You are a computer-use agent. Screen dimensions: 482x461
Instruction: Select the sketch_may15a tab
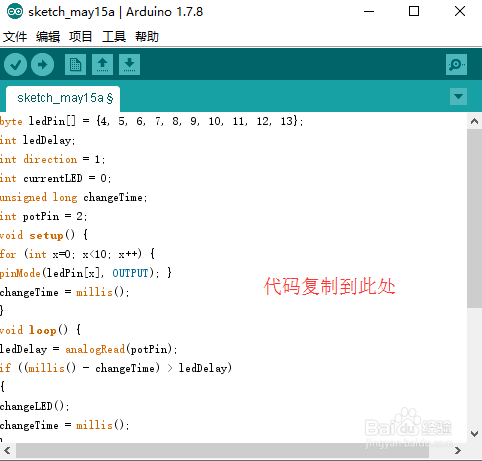coord(63,99)
